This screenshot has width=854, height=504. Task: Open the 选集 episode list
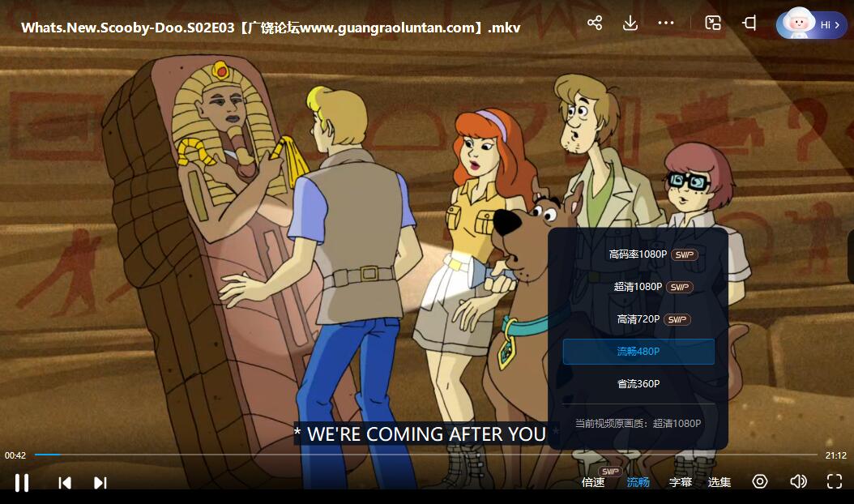719,482
